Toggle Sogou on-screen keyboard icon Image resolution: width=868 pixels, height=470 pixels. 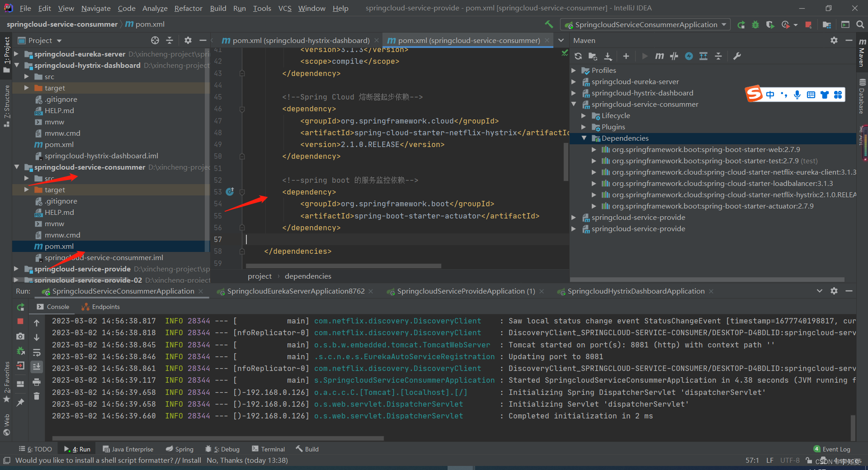(811, 95)
